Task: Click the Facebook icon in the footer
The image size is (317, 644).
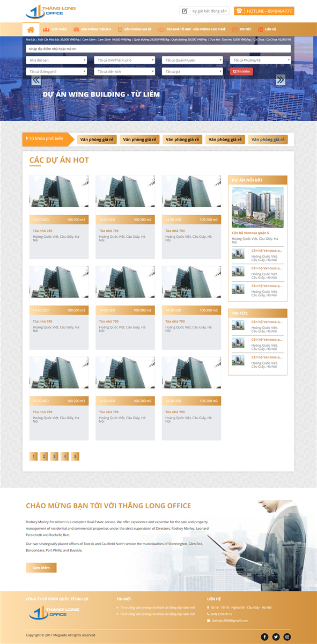Action: 264,636
